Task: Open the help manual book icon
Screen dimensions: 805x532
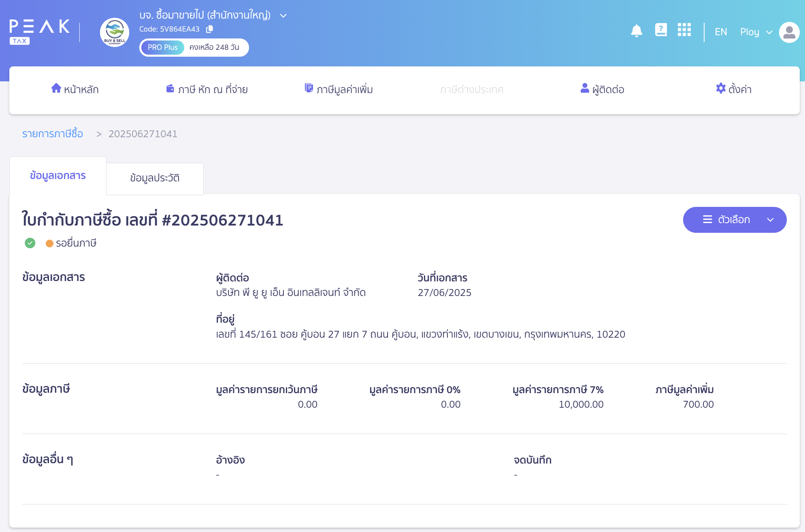Action: click(660, 30)
